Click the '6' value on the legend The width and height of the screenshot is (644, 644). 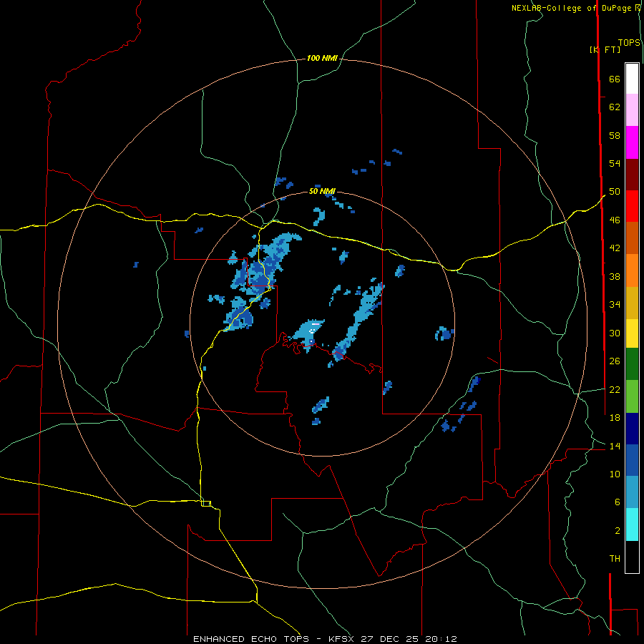(618, 502)
